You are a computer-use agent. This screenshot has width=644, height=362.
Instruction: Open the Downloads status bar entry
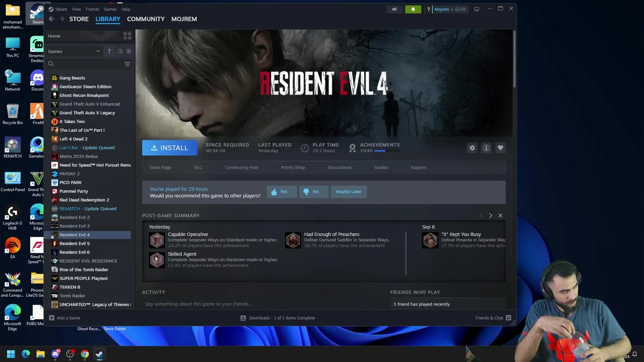(x=278, y=318)
